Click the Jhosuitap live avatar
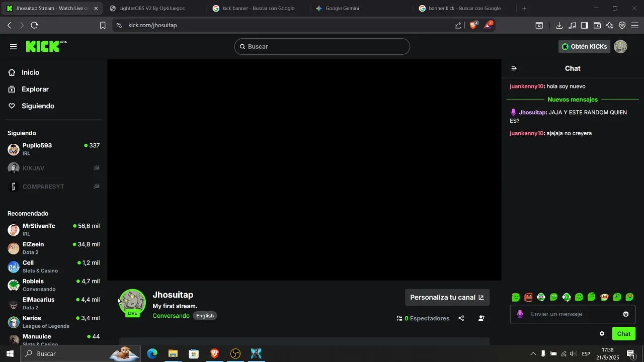 click(132, 303)
